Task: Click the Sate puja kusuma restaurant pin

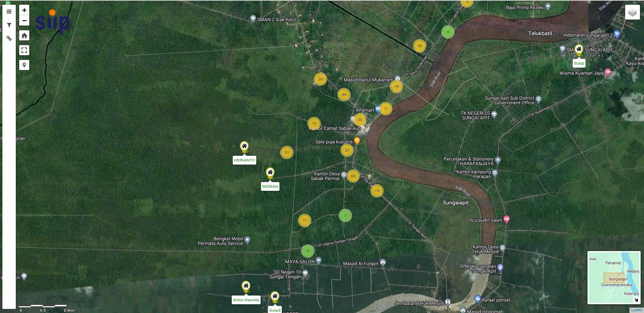Action: [357, 141]
